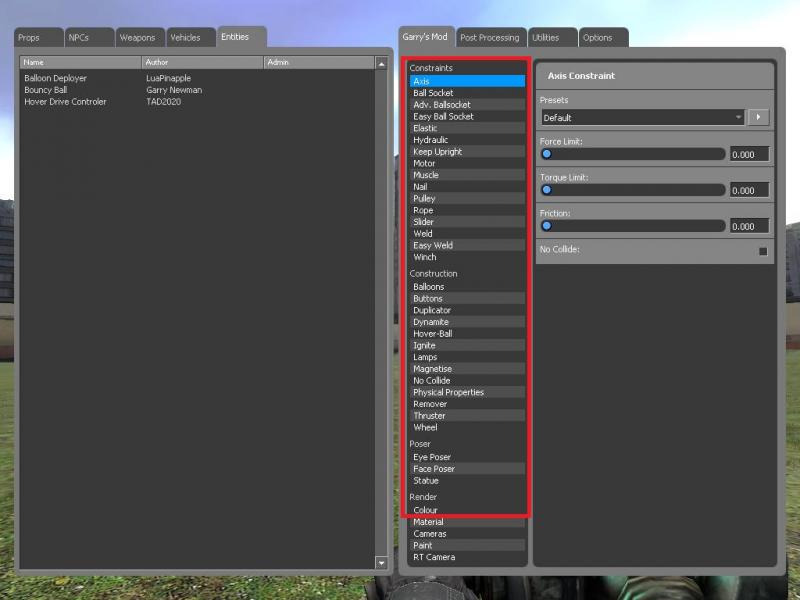The width and height of the screenshot is (800, 600).
Task: Select Balloon Deployer in entities list
Action: 56,78
